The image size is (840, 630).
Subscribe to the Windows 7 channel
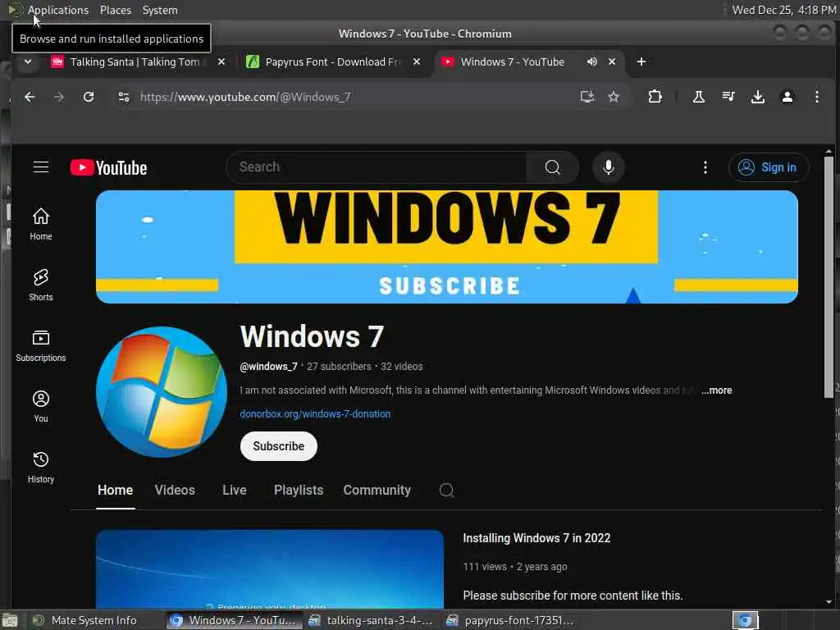279,446
